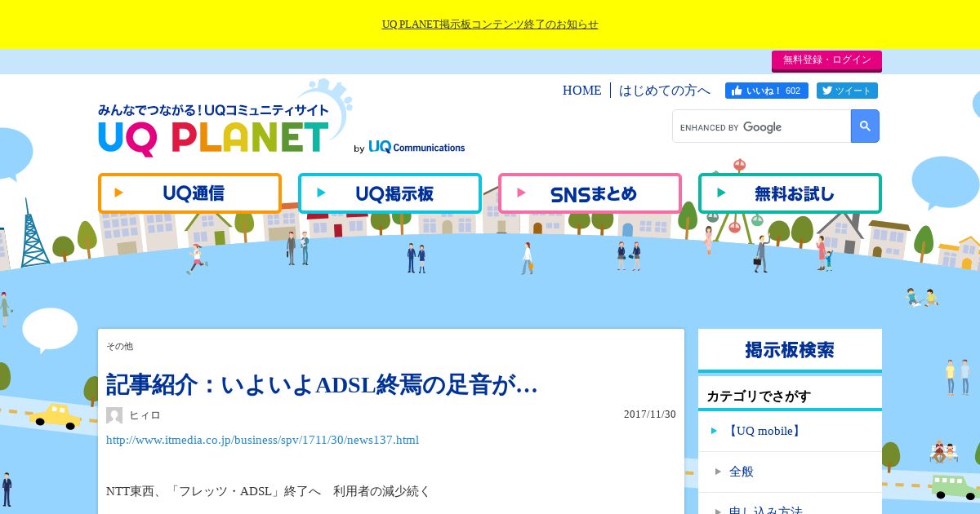Focus the Google custom search field
Image resolution: width=980 pixels, height=514 pixels.
coord(762,126)
